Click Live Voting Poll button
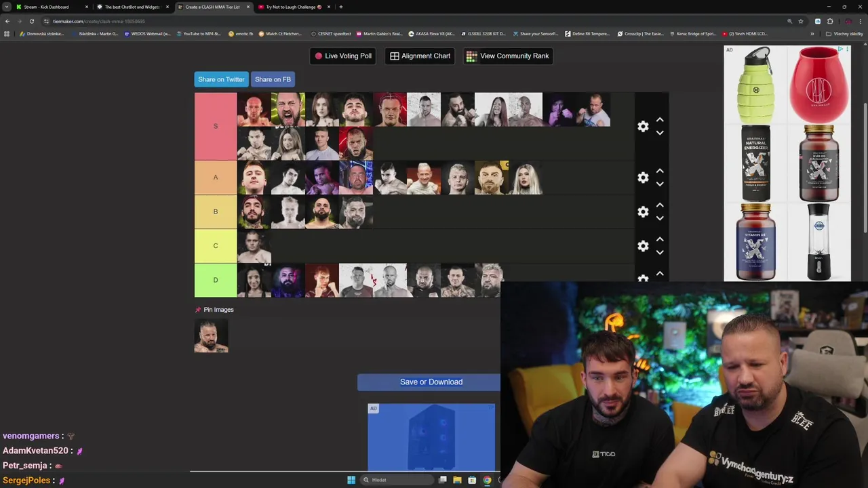Screen dimensions: 868x488 343,56
